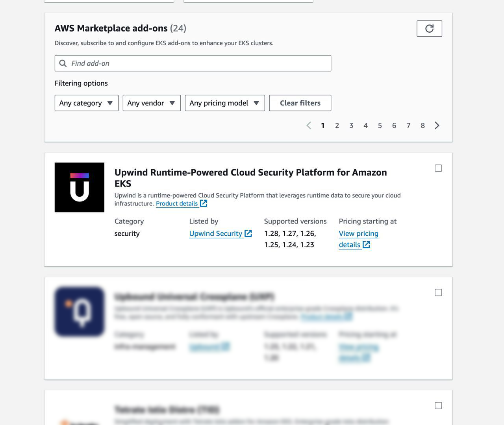Click the search magnifier icon
The height and width of the screenshot is (425, 504).
click(63, 63)
